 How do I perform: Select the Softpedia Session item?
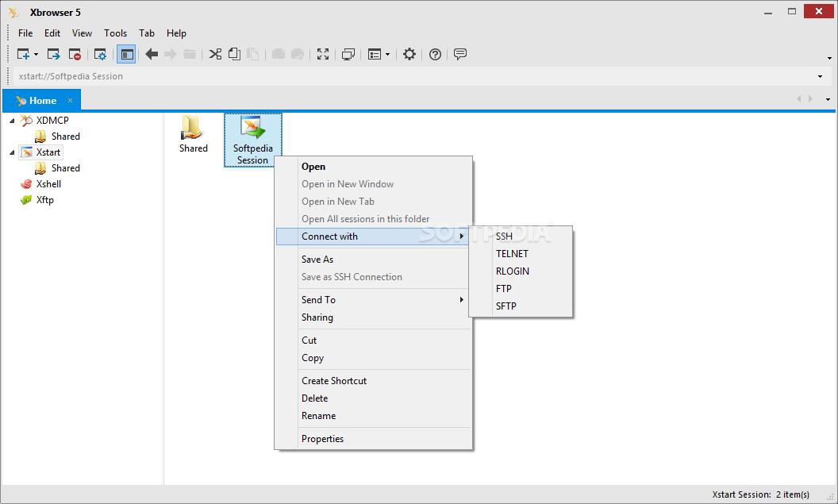[x=253, y=140]
